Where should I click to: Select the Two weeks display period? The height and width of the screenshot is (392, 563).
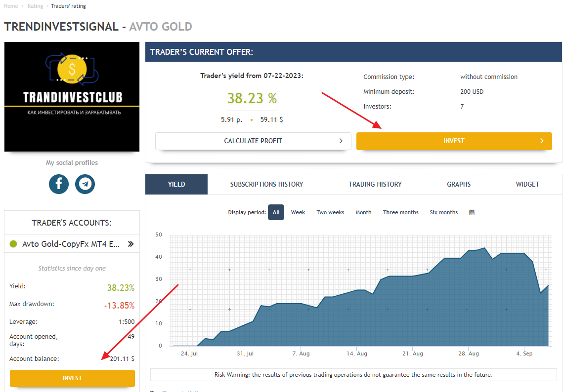(x=330, y=212)
